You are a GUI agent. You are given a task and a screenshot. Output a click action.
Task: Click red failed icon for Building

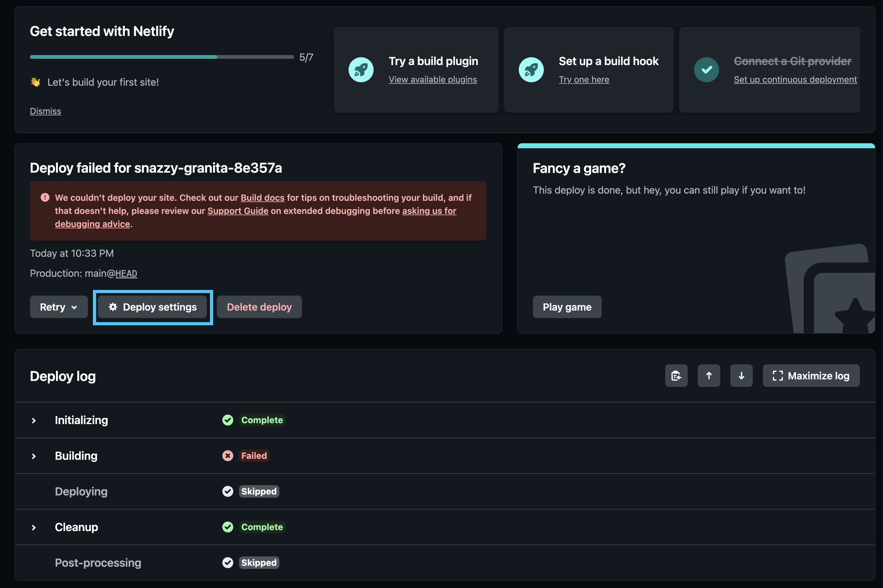(228, 456)
